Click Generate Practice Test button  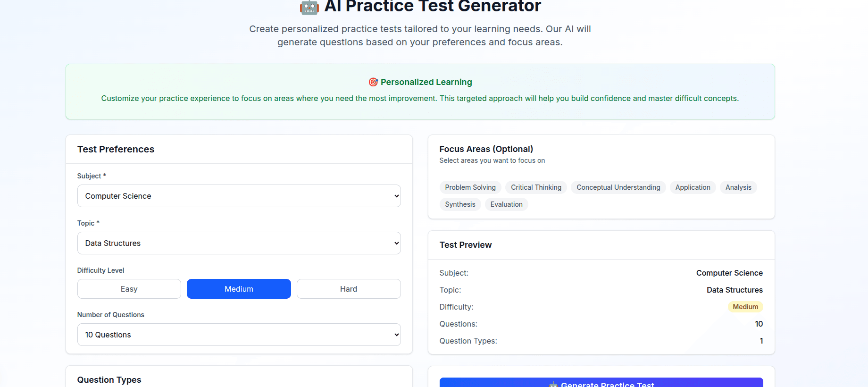point(601,383)
